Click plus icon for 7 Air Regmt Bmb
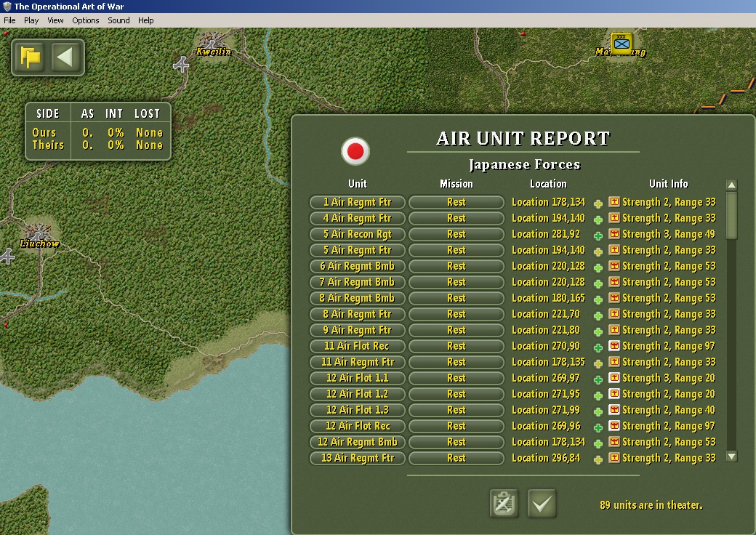The height and width of the screenshot is (535, 756). (x=598, y=284)
